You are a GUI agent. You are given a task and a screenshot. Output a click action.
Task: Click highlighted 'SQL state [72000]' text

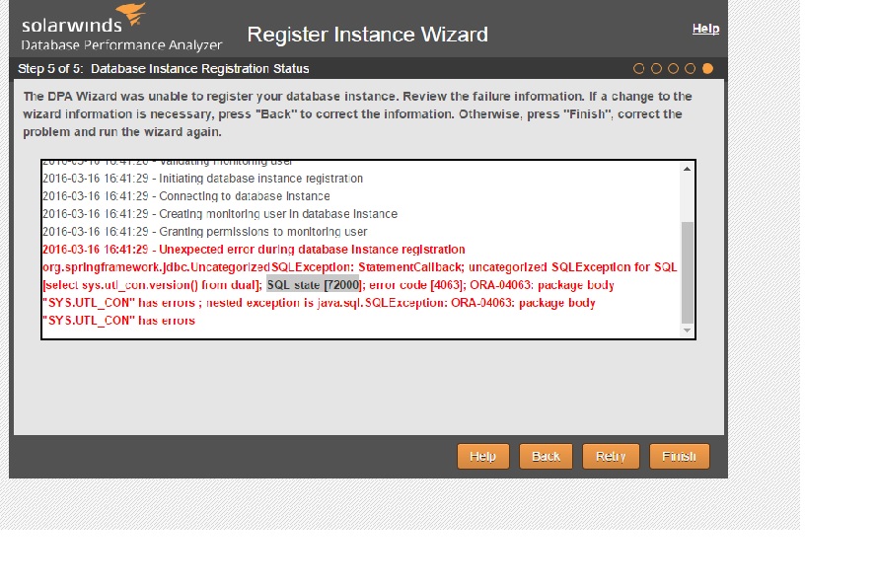click(313, 285)
